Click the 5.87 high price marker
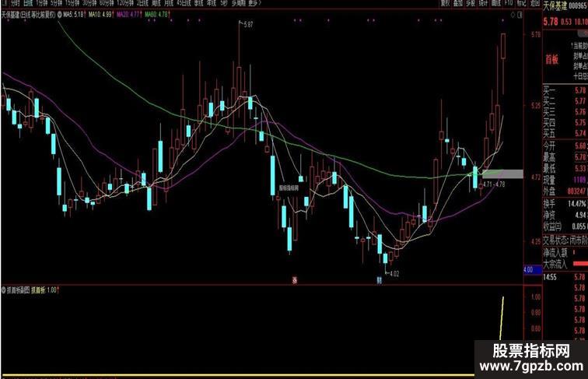The height and width of the screenshot is (379, 588). point(248,24)
